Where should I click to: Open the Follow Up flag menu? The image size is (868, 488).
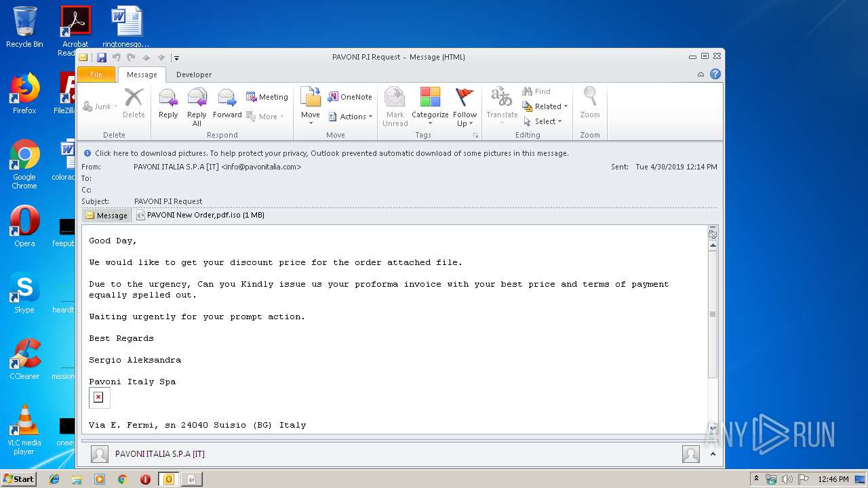click(x=465, y=107)
